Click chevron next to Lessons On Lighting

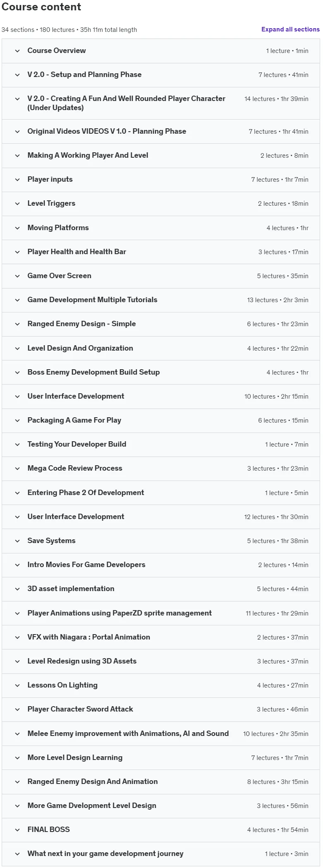tap(17, 685)
